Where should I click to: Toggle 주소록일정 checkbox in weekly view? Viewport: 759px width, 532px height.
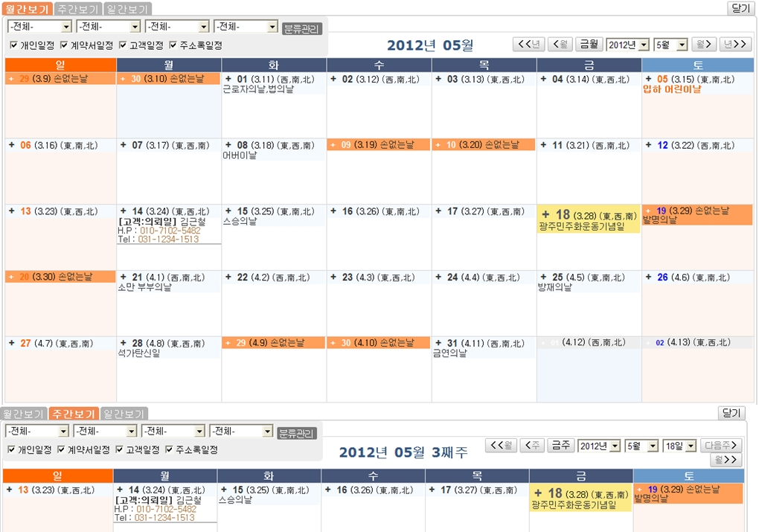pos(169,450)
